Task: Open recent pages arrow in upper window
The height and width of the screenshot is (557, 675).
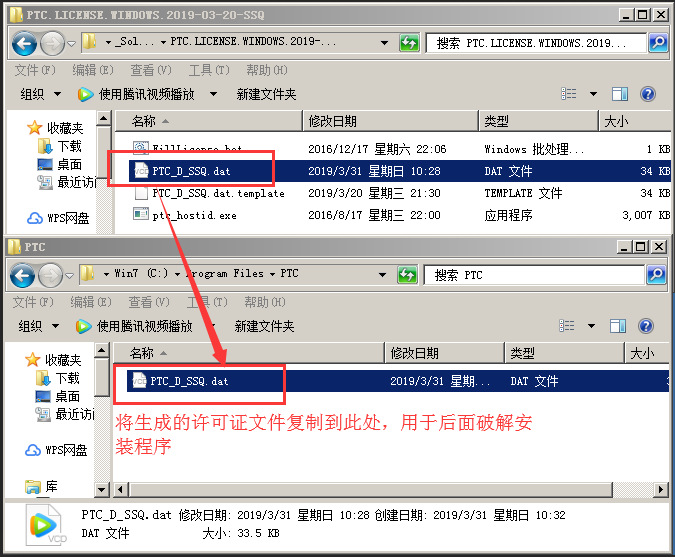Action: coord(71,43)
